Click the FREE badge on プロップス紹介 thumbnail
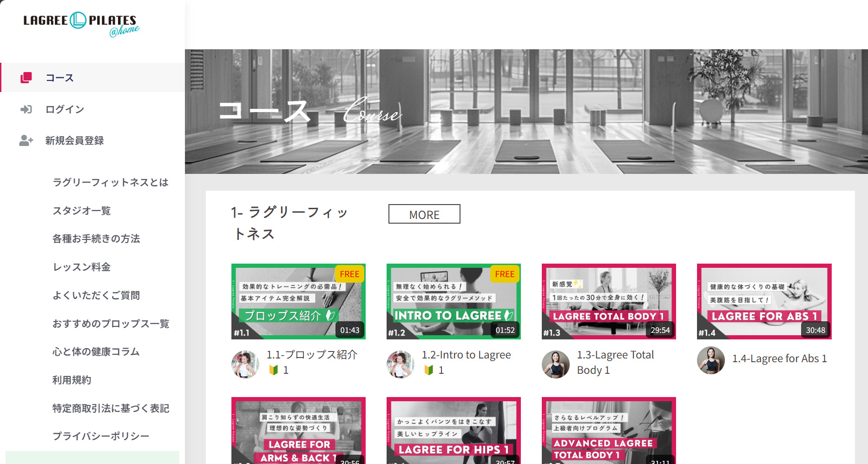The height and width of the screenshot is (464, 868). [349, 274]
